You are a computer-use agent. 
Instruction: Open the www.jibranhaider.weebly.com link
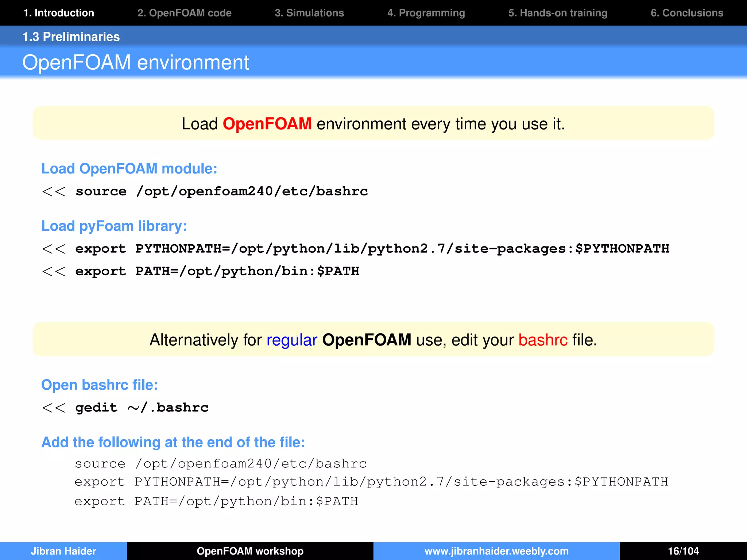pyautogui.click(x=496, y=551)
